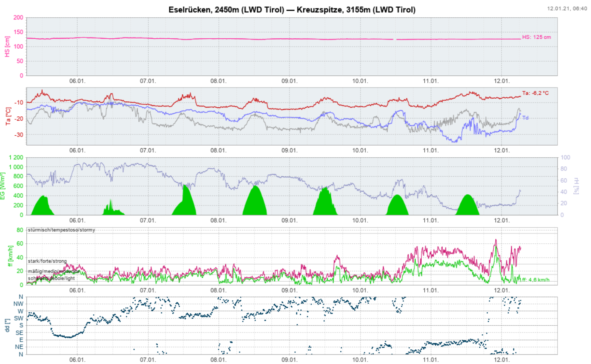
Task: Click the 1 200 tick on radiation axis
Action: click(x=15, y=158)
